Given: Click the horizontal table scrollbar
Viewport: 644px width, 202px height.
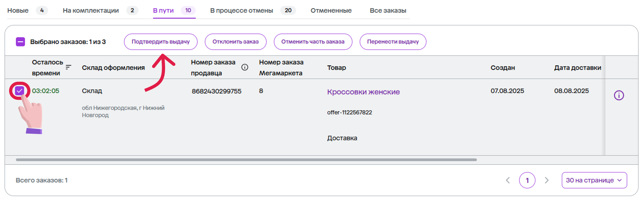Looking at the screenshot, I should [246, 160].
